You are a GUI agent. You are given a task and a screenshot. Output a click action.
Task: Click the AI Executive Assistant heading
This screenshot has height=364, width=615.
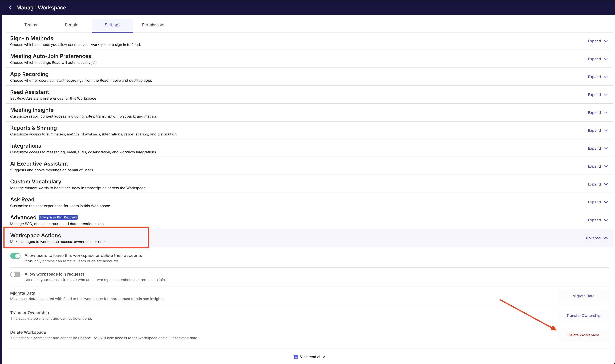point(39,164)
